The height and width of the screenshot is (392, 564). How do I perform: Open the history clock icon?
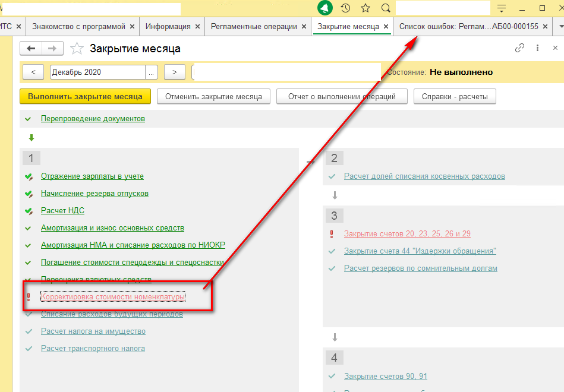345,8
